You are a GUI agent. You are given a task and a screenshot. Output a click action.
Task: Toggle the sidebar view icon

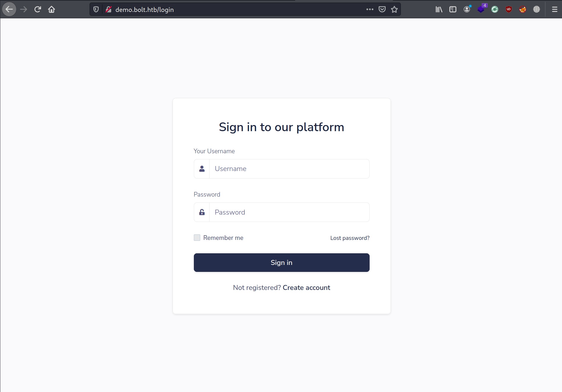point(453,10)
